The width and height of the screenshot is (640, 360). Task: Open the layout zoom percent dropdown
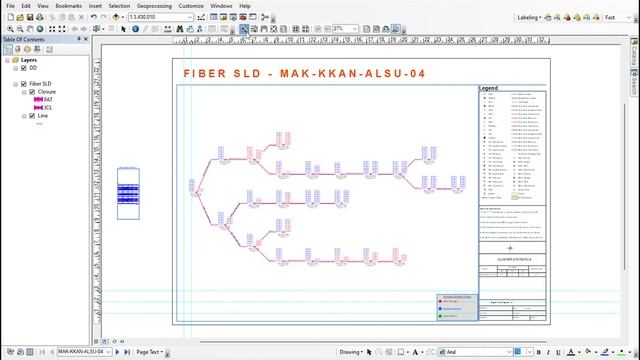pos(355,29)
